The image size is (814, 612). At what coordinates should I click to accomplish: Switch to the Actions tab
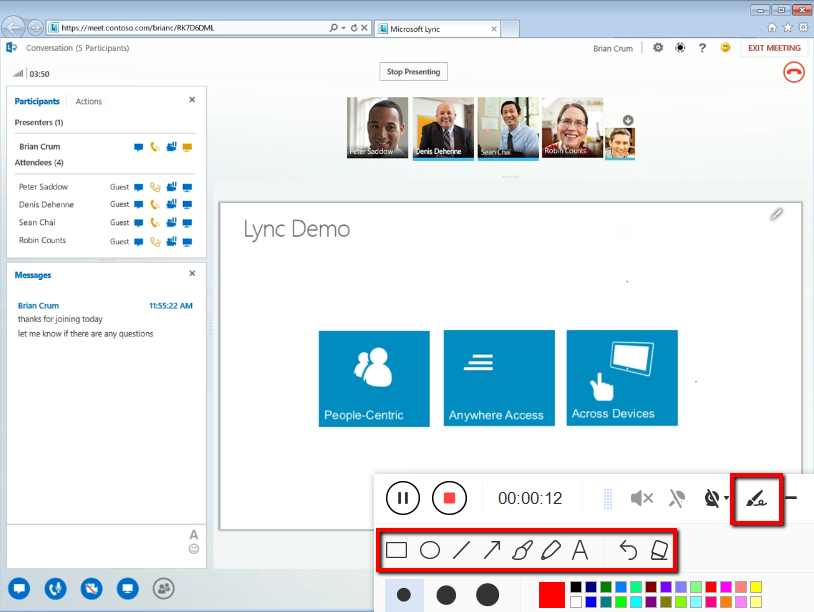(x=88, y=101)
